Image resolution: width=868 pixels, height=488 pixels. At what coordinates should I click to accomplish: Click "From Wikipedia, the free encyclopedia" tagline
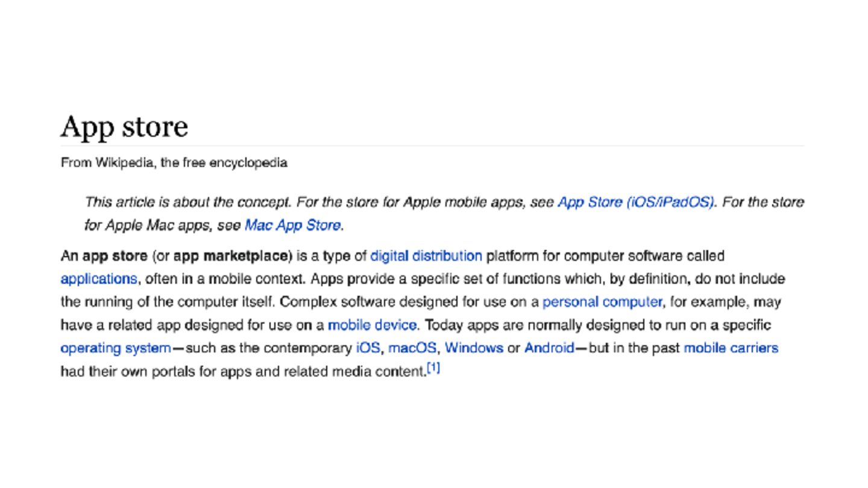(x=174, y=163)
